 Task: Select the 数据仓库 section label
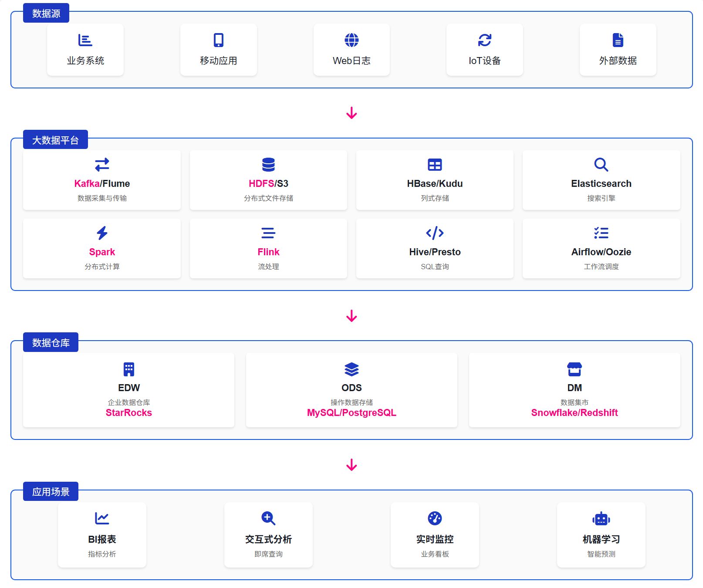51,342
